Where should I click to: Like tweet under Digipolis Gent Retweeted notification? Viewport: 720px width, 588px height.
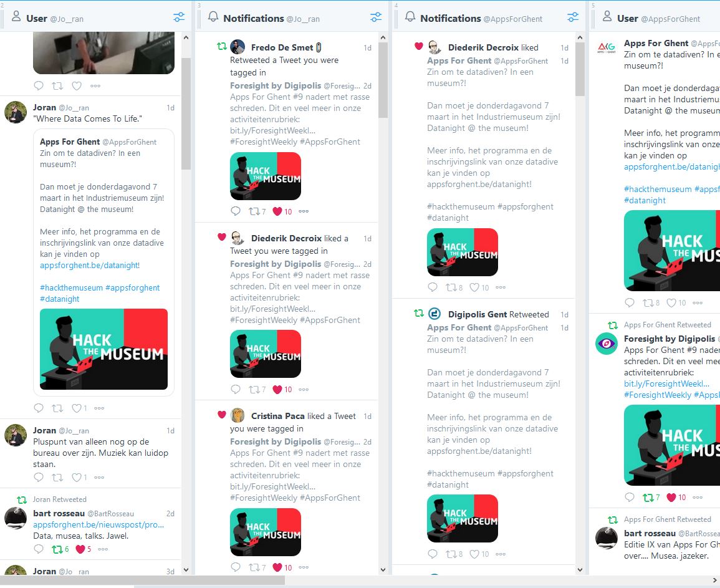(474, 554)
